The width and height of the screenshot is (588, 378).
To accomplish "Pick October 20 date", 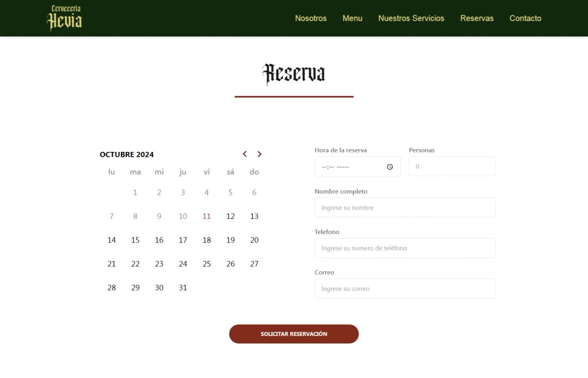I will (254, 240).
